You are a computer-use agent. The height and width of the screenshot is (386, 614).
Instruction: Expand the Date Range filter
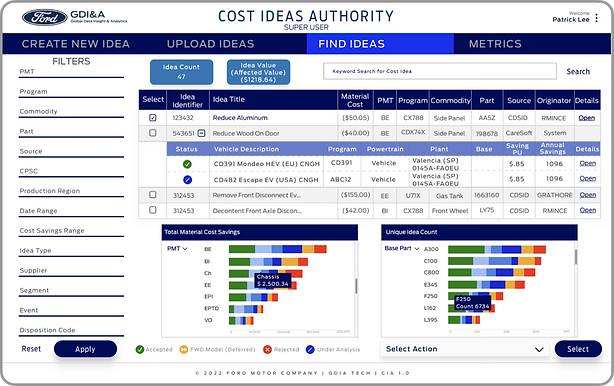71,212
